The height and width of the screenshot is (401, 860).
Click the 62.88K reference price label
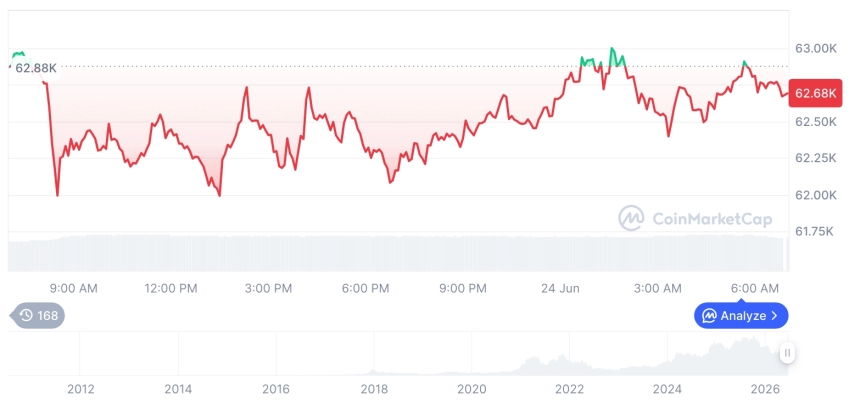[35, 69]
